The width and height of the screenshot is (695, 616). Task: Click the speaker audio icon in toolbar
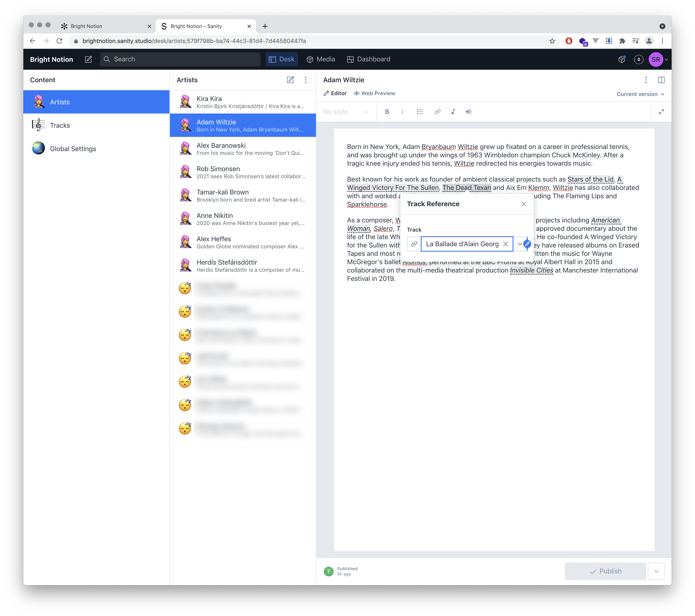[468, 111]
